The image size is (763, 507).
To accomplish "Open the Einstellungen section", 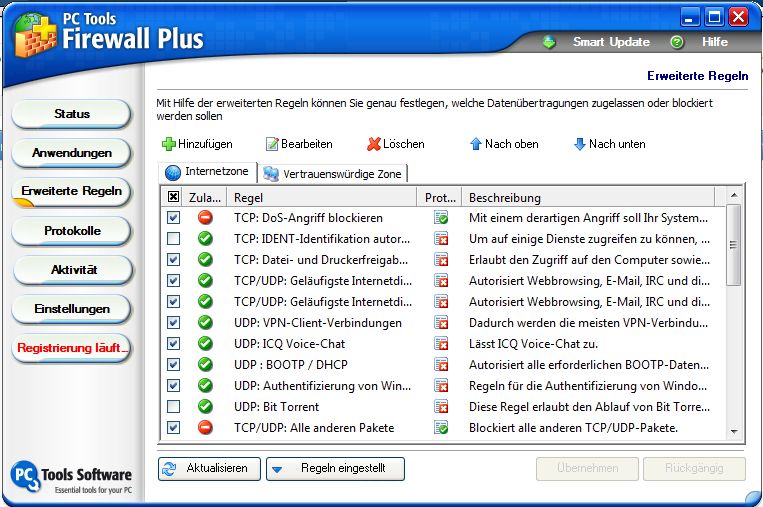I will [x=72, y=309].
